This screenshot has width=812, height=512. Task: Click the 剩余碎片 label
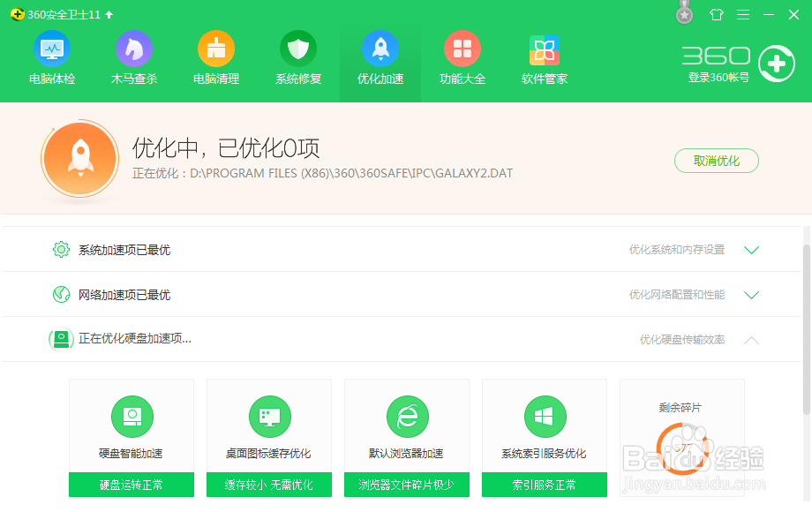tap(680, 408)
